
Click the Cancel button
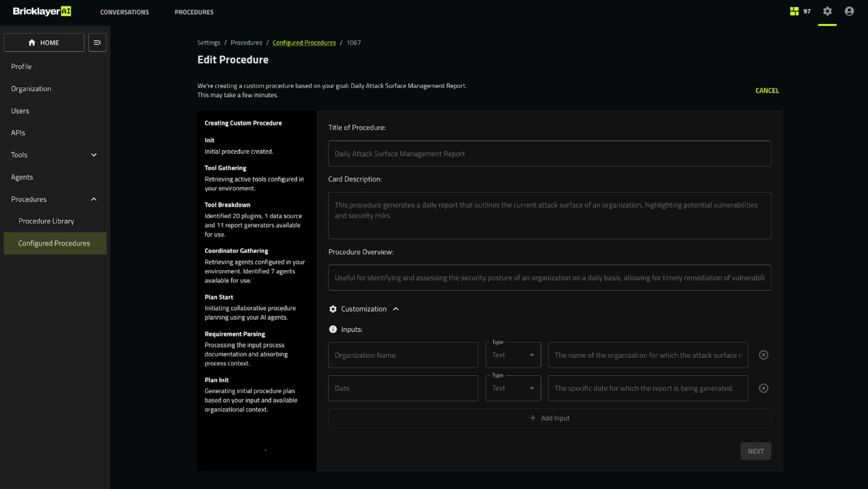click(x=767, y=90)
